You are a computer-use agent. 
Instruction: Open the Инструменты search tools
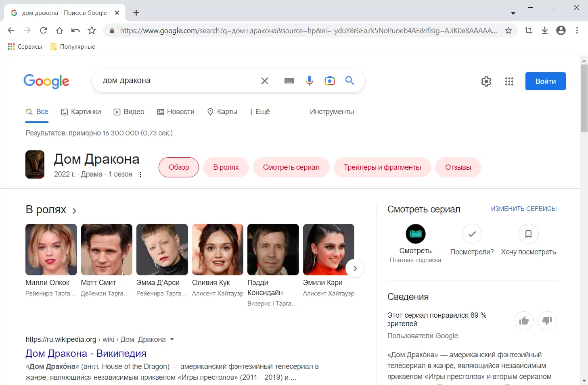(x=332, y=112)
